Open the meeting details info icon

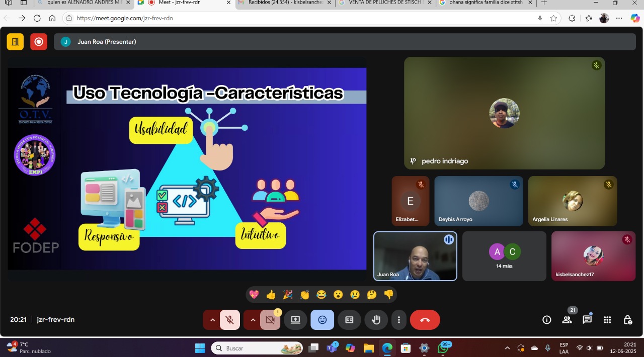tap(546, 320)
